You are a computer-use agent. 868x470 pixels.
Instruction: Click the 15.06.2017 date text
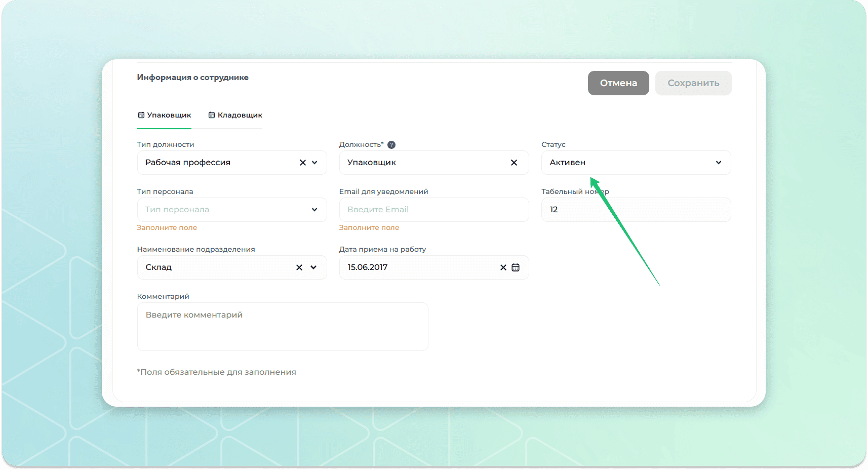[368, 267]
